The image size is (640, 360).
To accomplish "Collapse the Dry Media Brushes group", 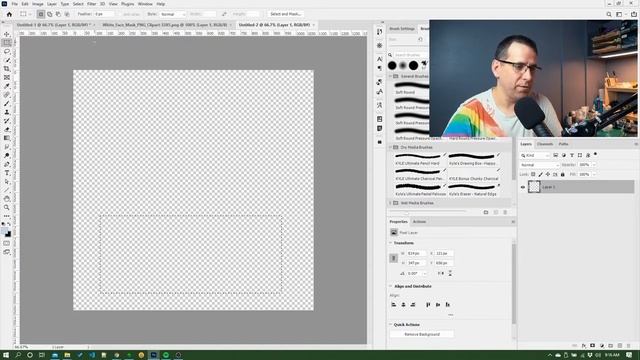I will click(390, 147).
